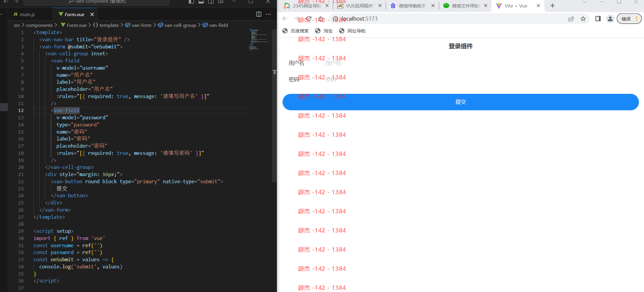Open 百度搜索 bookmark
Screen dimensions: 644x292
click(296, 31)
